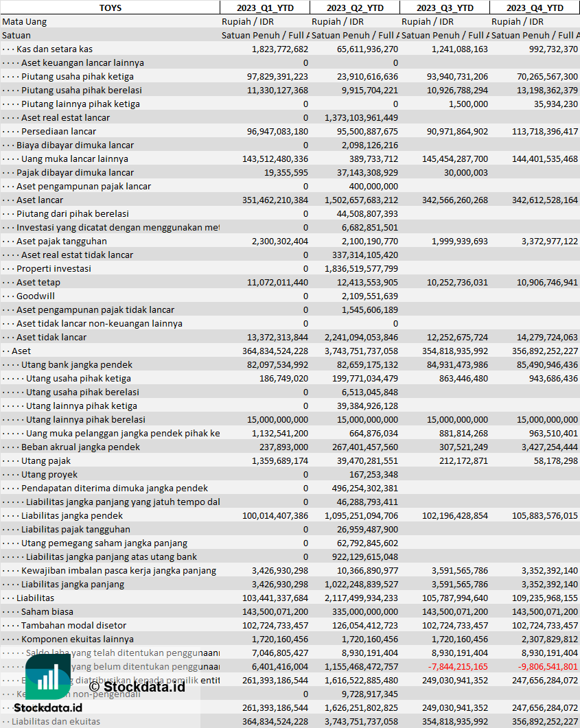Click Persediaan lancar Q4 value 113,718,396,417
580x728 pixels.
tap(545, 131)
